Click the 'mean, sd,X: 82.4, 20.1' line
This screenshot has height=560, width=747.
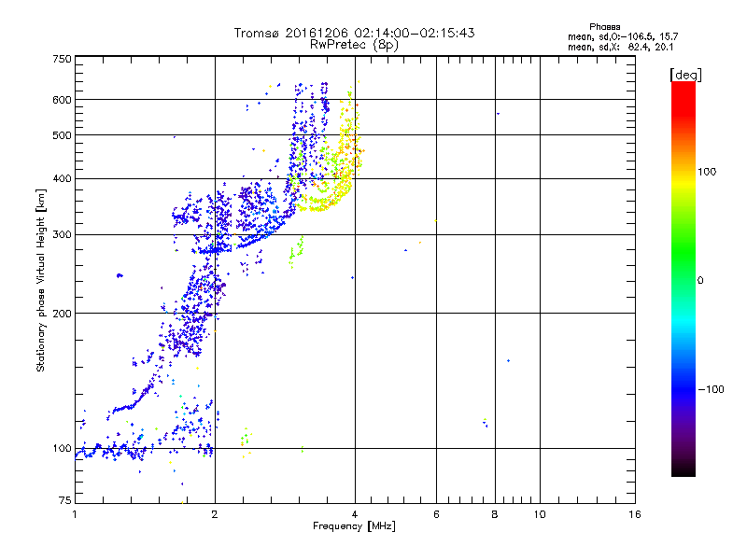621,47
